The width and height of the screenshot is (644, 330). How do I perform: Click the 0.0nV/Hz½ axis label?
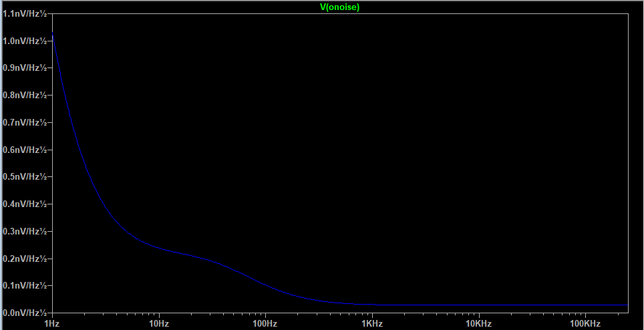(25, 313)
